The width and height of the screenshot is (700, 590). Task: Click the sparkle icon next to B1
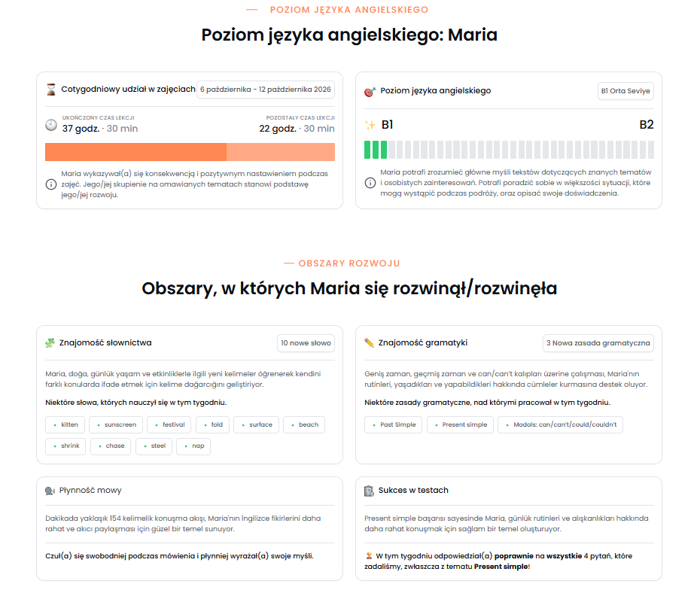pyautogui.click(x=370, y=125)
